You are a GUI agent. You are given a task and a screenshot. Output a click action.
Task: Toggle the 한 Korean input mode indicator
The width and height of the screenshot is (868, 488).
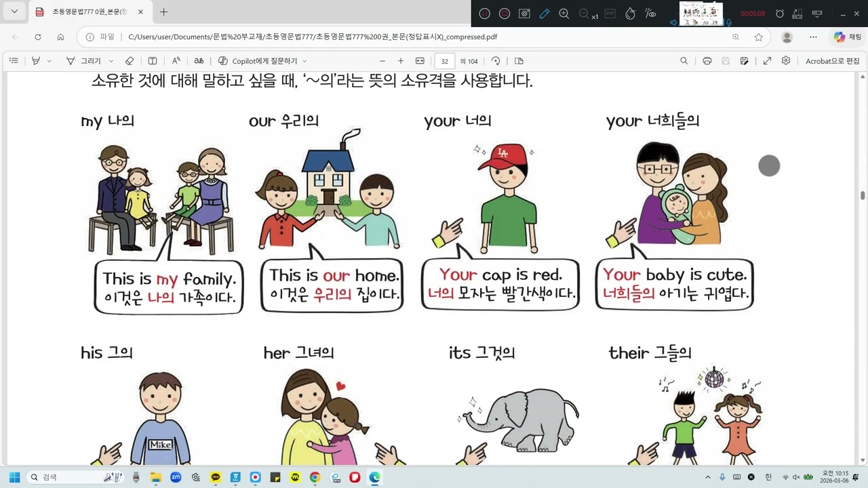click(768, 477)
